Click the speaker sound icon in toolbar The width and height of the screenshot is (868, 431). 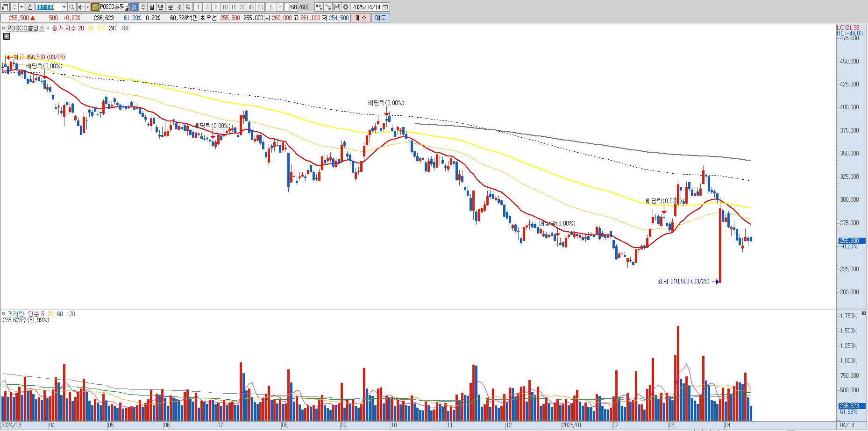point(81,7)
